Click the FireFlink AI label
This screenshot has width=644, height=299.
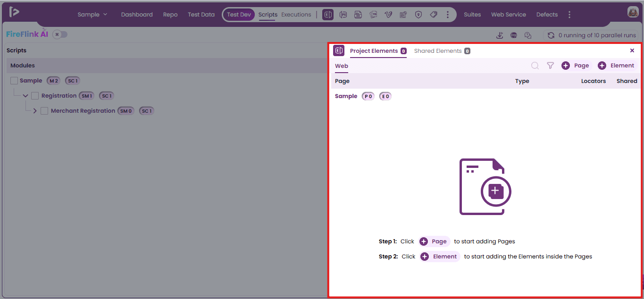(x=27, y=34)
